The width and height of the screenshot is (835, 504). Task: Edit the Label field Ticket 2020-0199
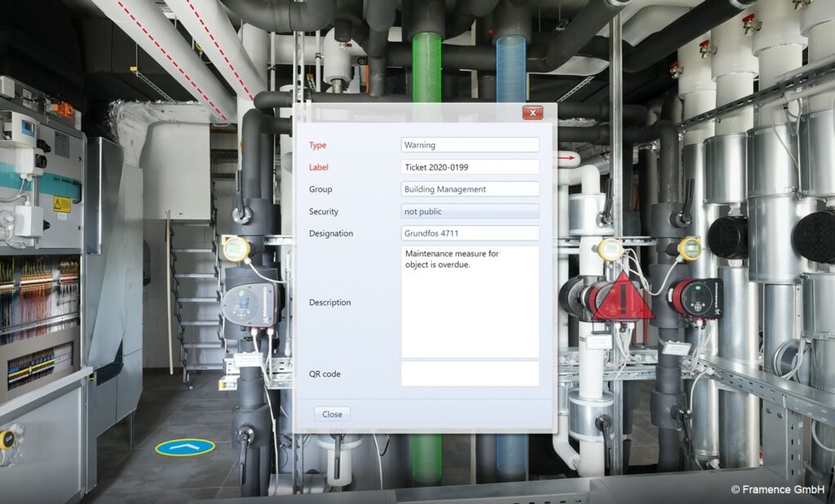[470, 166]
